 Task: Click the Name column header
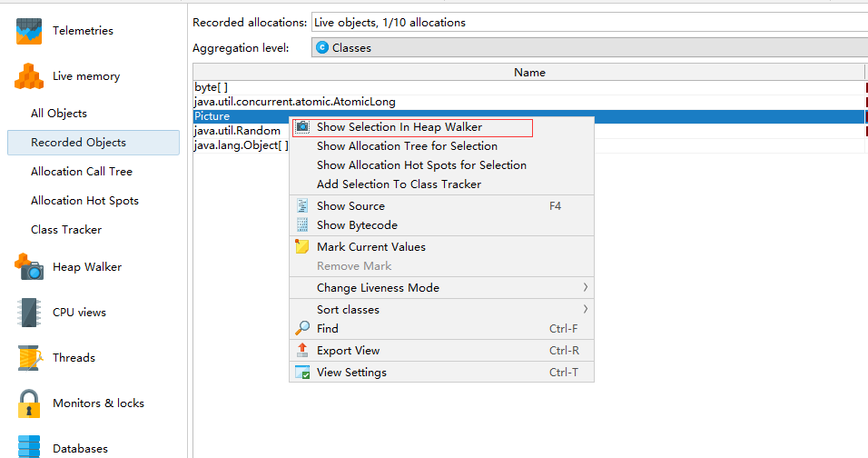coord(529,72)
